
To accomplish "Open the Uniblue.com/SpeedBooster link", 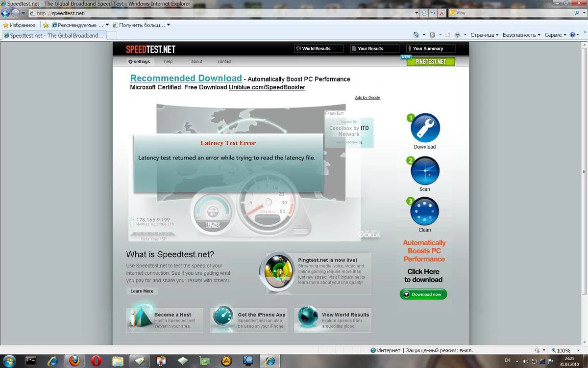I will click(267, 87).
